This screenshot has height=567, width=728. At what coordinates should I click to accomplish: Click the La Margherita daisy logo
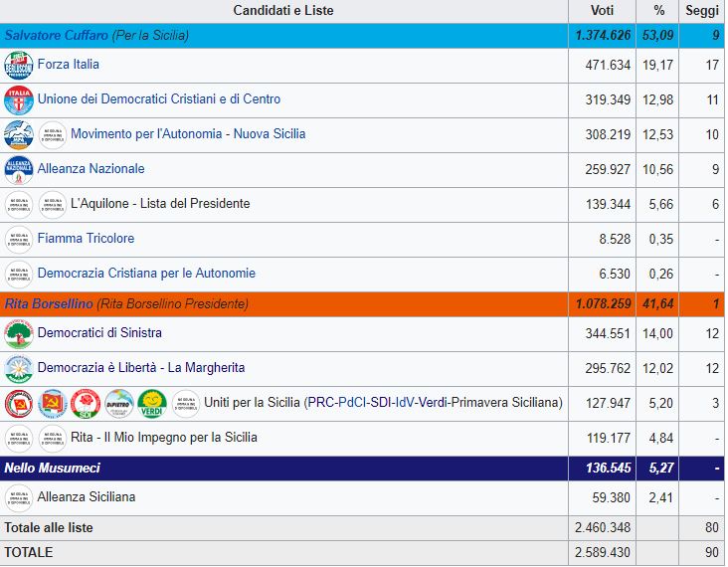coord(19,369)
